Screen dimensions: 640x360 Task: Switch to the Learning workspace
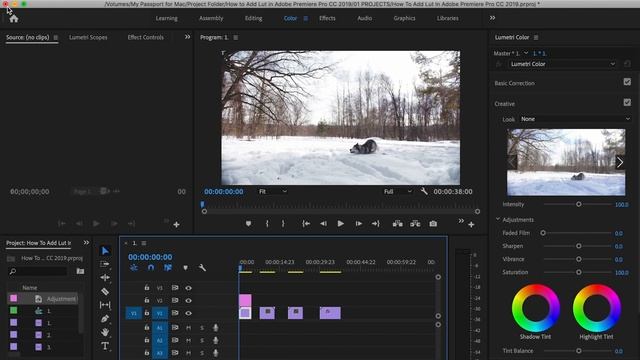click(167, 18)
